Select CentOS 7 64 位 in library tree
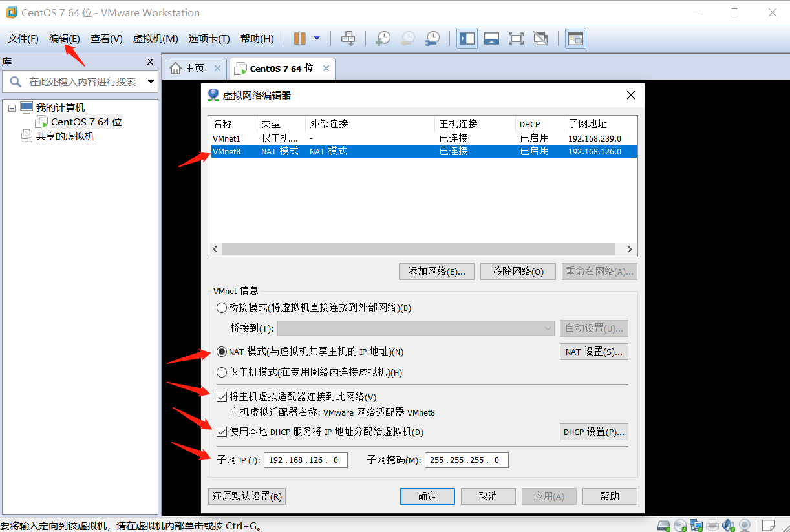790x532 pixels. click(x=87, y=122)
